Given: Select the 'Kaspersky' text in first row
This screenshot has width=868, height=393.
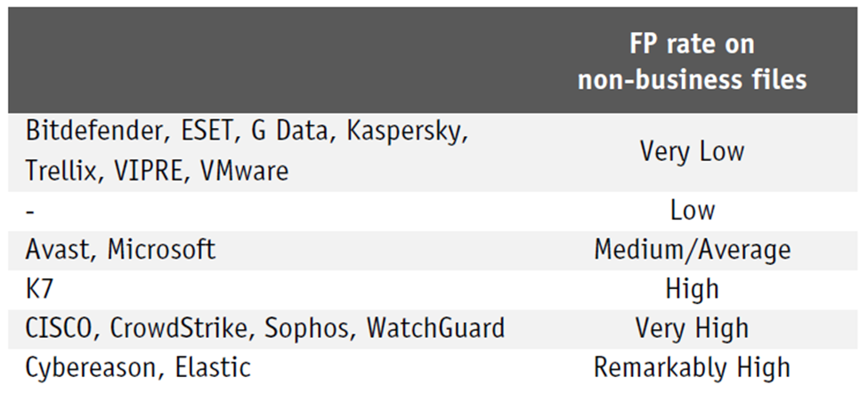Looking at the screenshot, I should pos(407,133).
